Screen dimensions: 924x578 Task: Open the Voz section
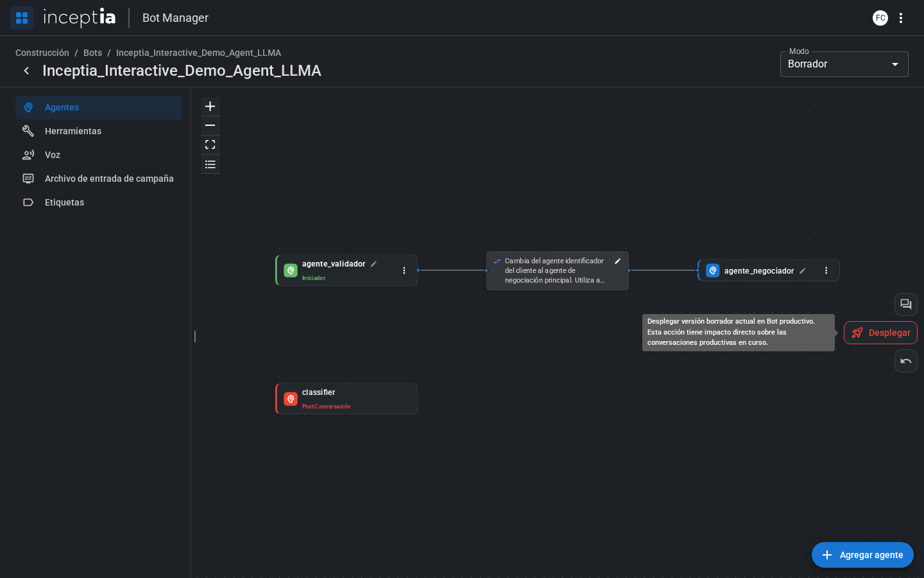point(99,155)
